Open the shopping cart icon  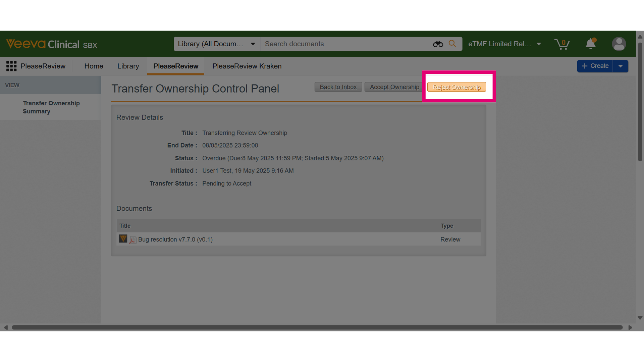562,44
